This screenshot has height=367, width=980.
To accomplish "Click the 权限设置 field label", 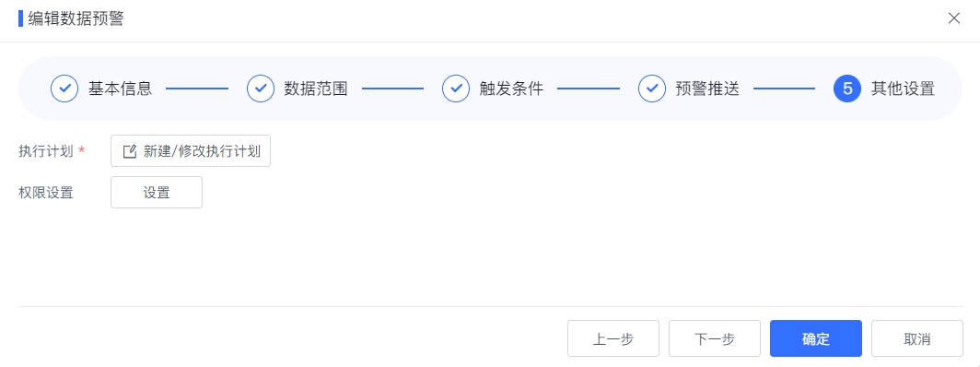I will [46, 193].
